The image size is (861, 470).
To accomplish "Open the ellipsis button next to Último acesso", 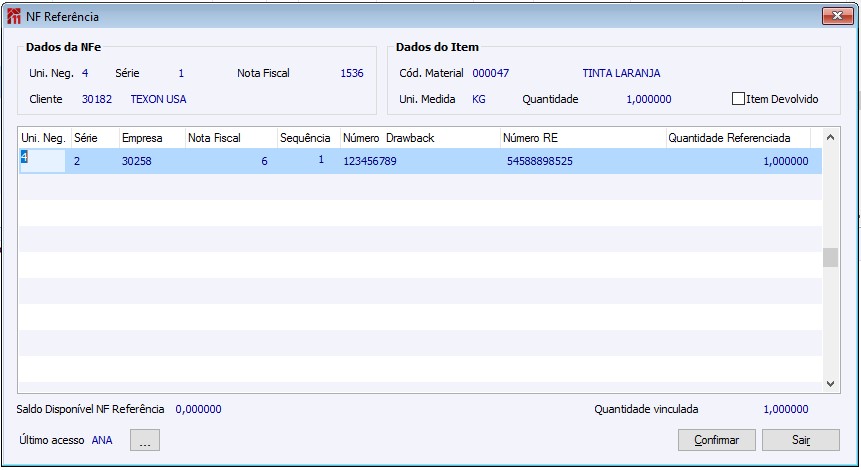I will coord(145,440).
